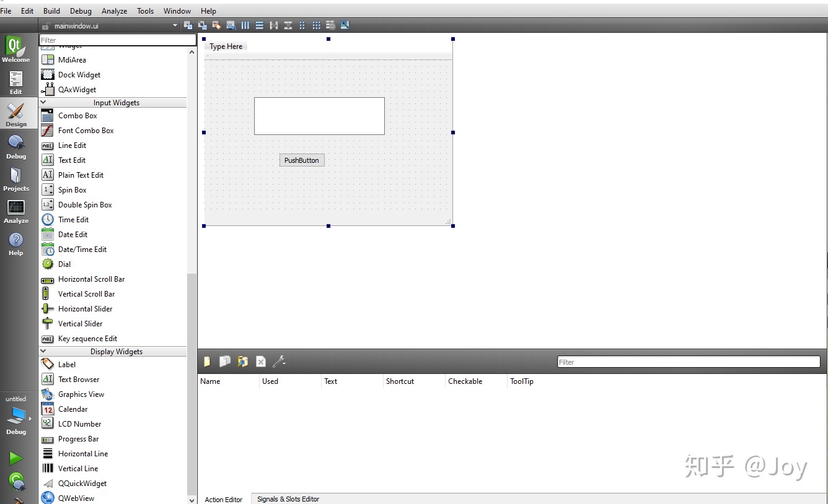Click the Paste action icon
This screenshot has width=828, height=504.
tap(243, 361)
